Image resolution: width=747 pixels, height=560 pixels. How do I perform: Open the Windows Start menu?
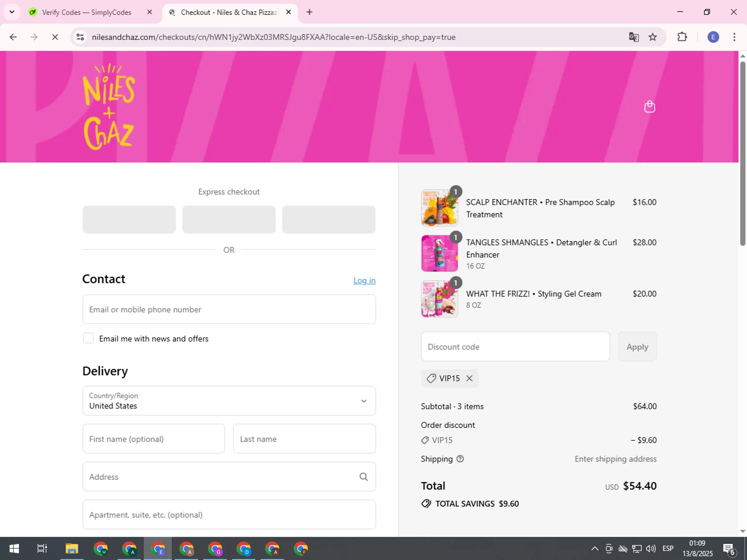[x=14, y=549]
